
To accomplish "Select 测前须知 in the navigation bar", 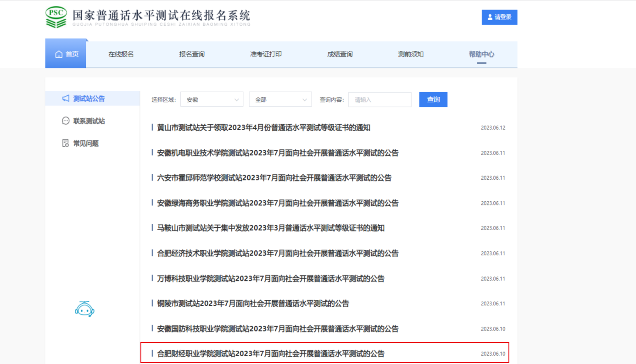I will click(411, 54).
